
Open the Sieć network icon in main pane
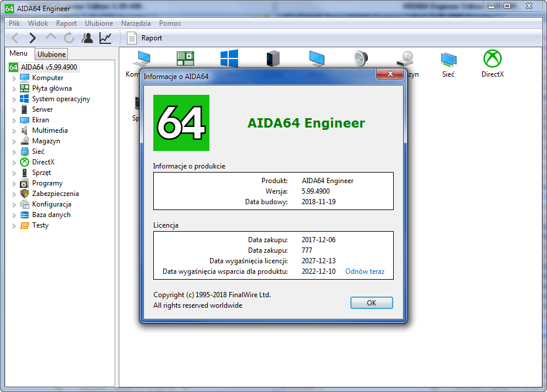(x=448, y=59)
